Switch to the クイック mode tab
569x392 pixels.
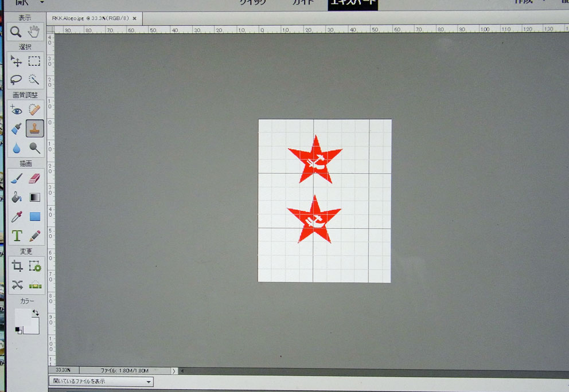click(253, 2)
